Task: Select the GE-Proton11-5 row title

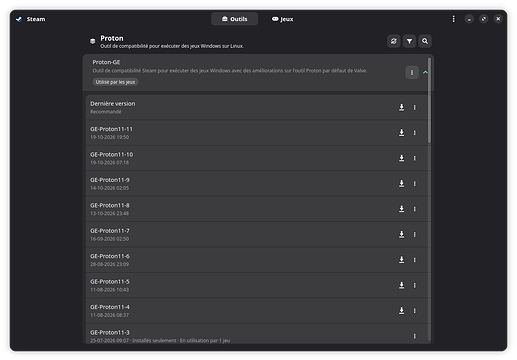Action: (x=110, y=282)
